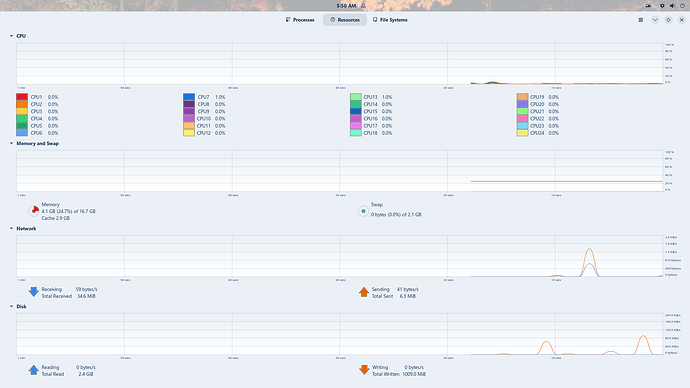This screenshot has width=690, height=388.
Task: Click the orange disk Writing arrow icon
Action: click(363, 370)
